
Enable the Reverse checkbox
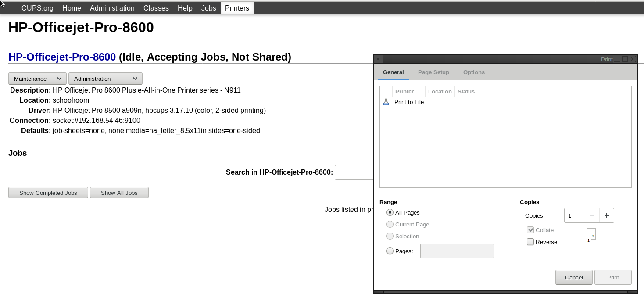pyautogui.click(x=530, y=242)
